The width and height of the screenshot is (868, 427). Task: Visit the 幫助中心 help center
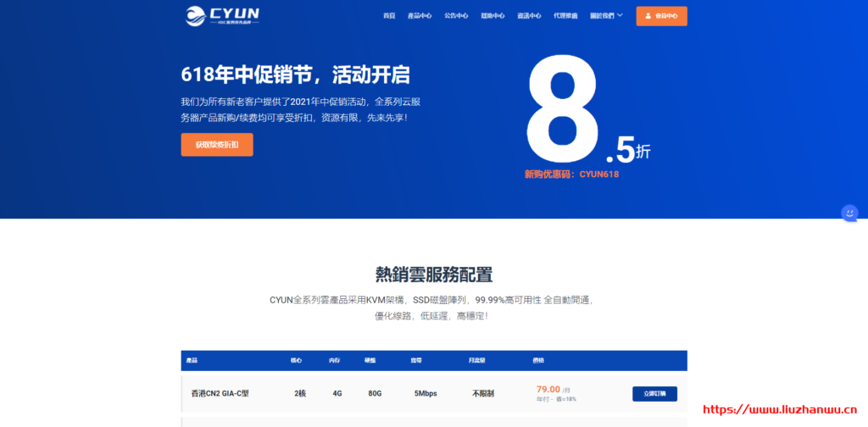pyautogui.click(x=492, y=15)
